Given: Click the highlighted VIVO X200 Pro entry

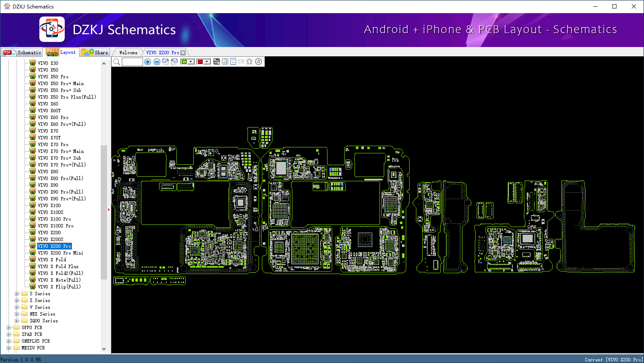Looking at the screenshot, I should point(55,246).
